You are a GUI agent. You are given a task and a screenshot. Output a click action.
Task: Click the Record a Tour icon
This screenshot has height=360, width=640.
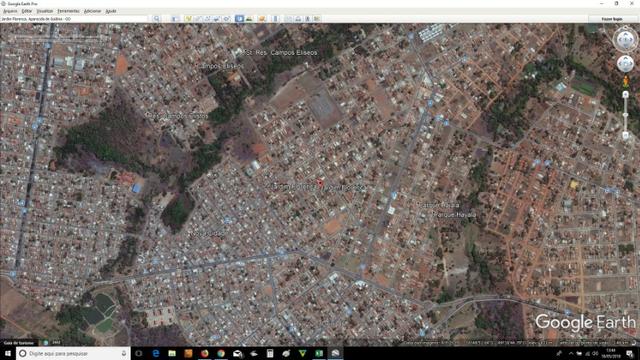click(x=227, y=19)
